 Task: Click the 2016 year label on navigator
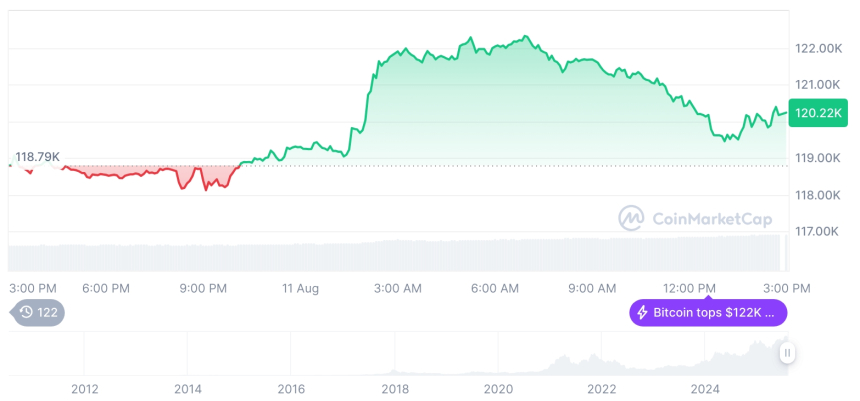point(291,389)
